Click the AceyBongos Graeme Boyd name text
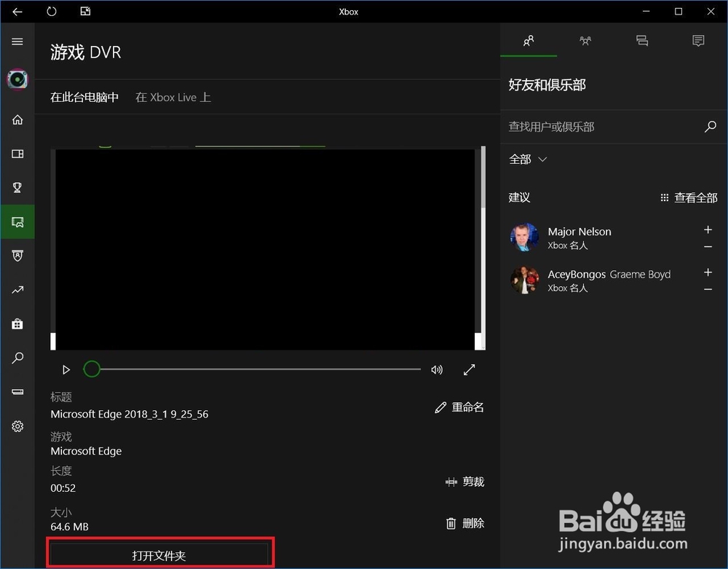The image size is (728, 569). (609, 274)
